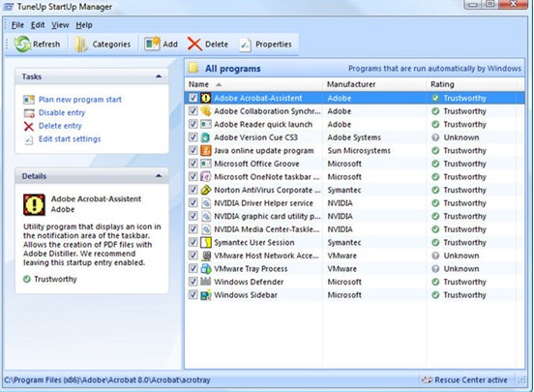This screenshot has width=534, height=392.
Task: Click the VMware Host Network Acce... icon
Action: point(205,256)
